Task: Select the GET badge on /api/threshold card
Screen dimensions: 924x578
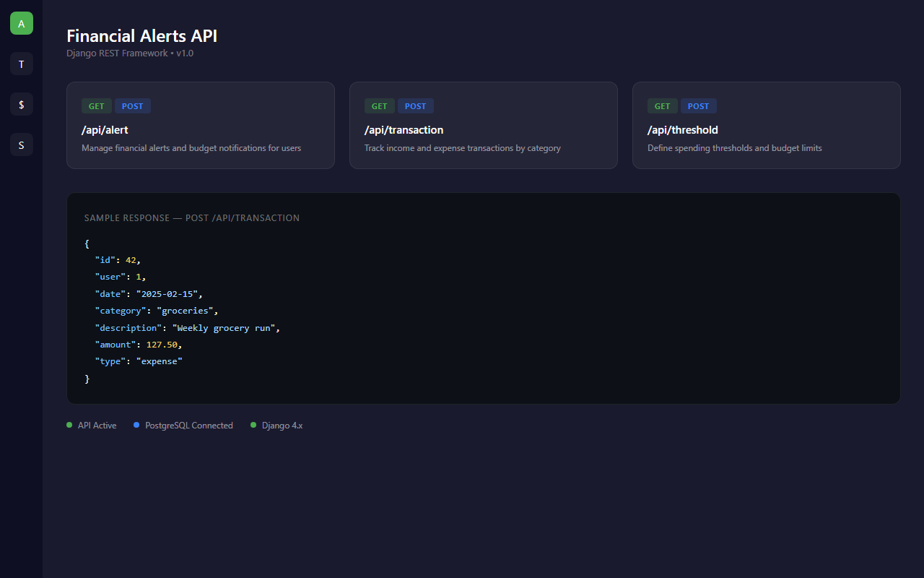Action: click(x=662, y=105)
